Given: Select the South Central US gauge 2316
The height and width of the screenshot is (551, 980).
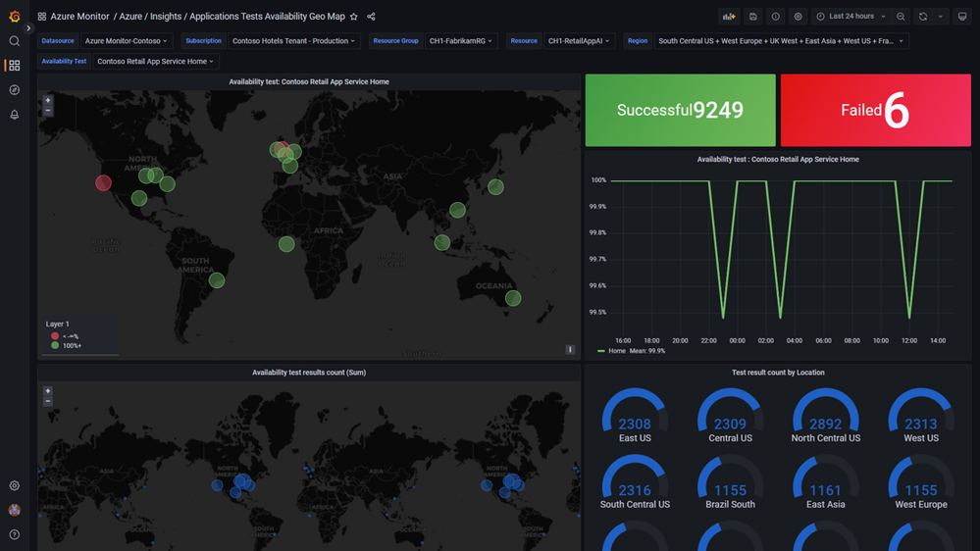Looking at the screenshot, I should (635, 481).
